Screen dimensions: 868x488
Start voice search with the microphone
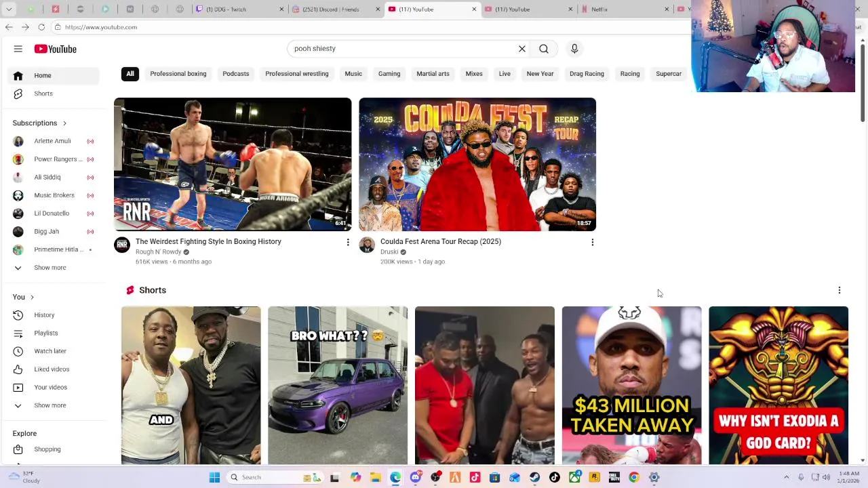pyautogui.click(x=574, y=49)
